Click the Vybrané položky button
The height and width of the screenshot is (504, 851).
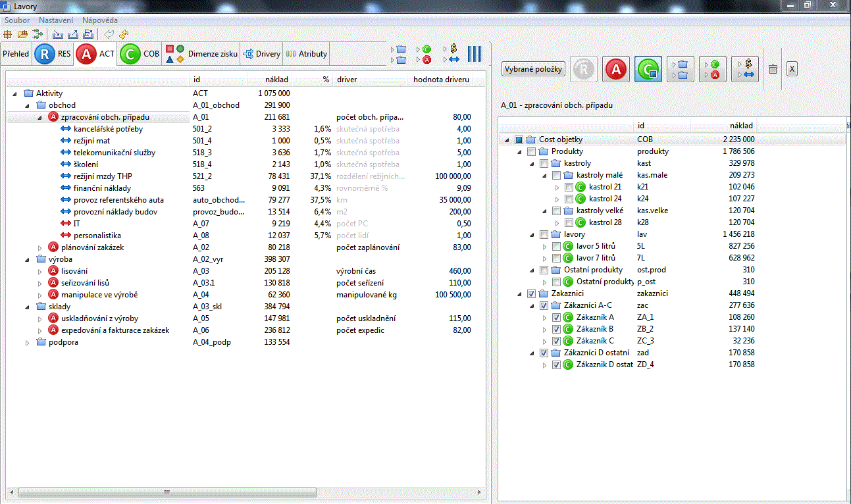tap(533, 69)
